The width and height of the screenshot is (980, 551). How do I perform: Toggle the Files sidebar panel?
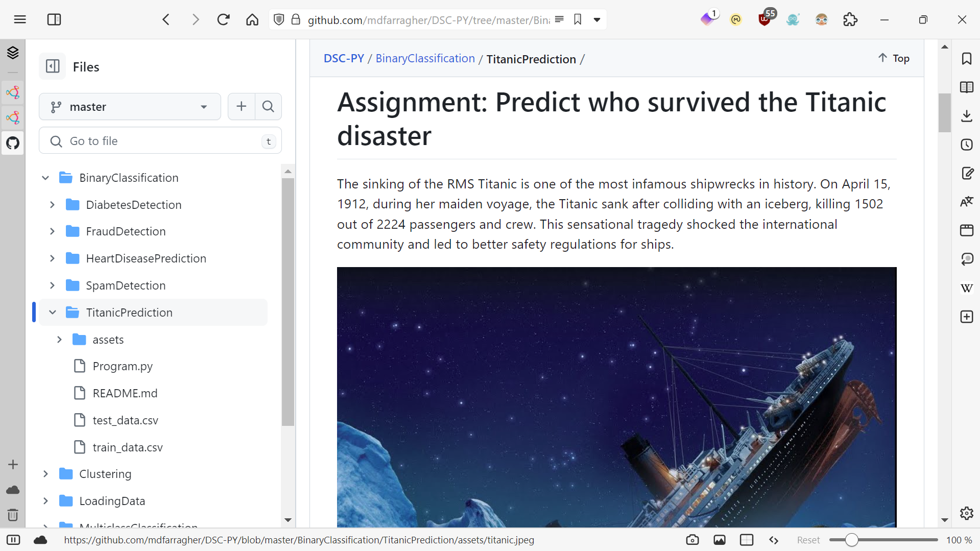[x=52, y=66]
